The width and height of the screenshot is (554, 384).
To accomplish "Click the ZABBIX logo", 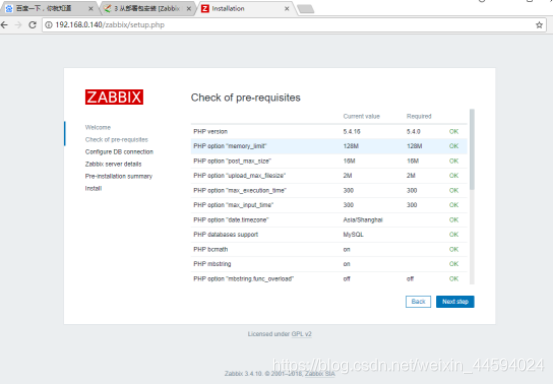I will point(114,97).
